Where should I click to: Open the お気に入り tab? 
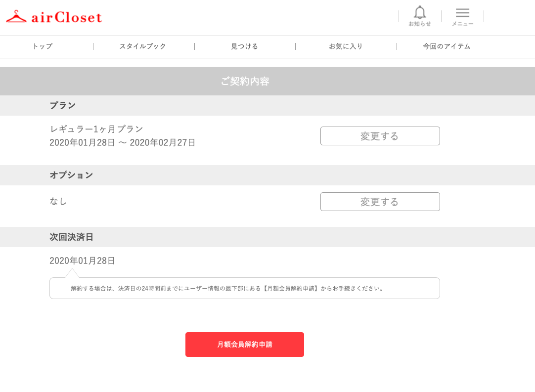coord(346,46)
